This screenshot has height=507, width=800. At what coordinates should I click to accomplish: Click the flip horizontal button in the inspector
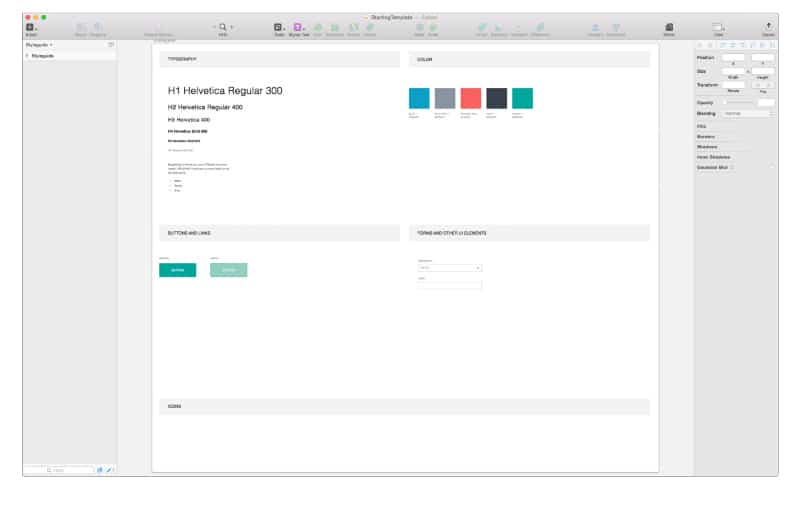pyautogui.click(x=758, y=85)
